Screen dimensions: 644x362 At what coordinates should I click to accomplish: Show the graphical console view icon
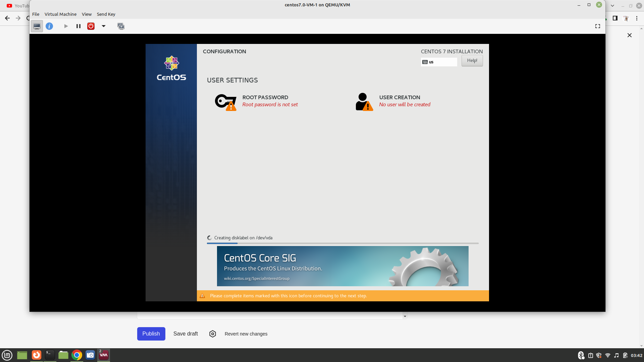pyautogui.click(x=37, y=26)
